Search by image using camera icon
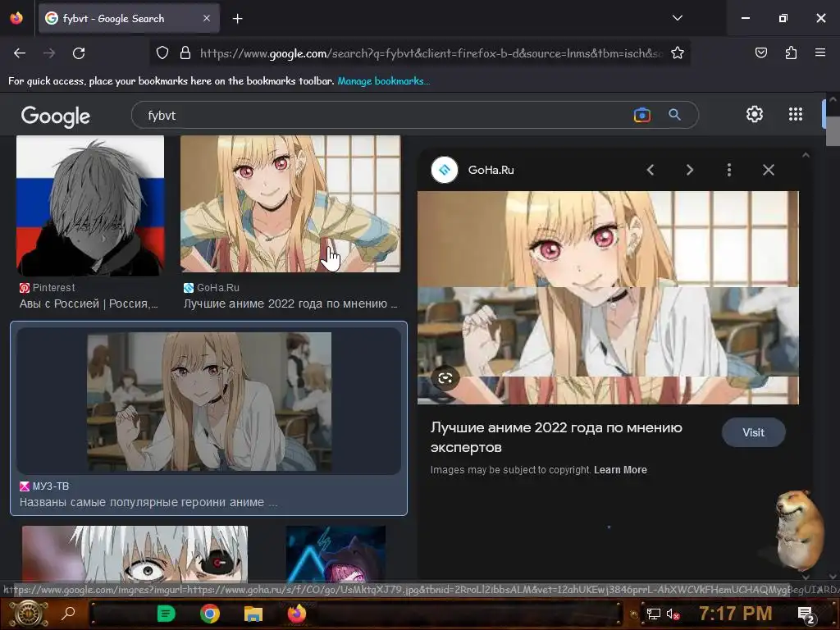The width and height of the screenshot is (840, 630). click(641, 115)
